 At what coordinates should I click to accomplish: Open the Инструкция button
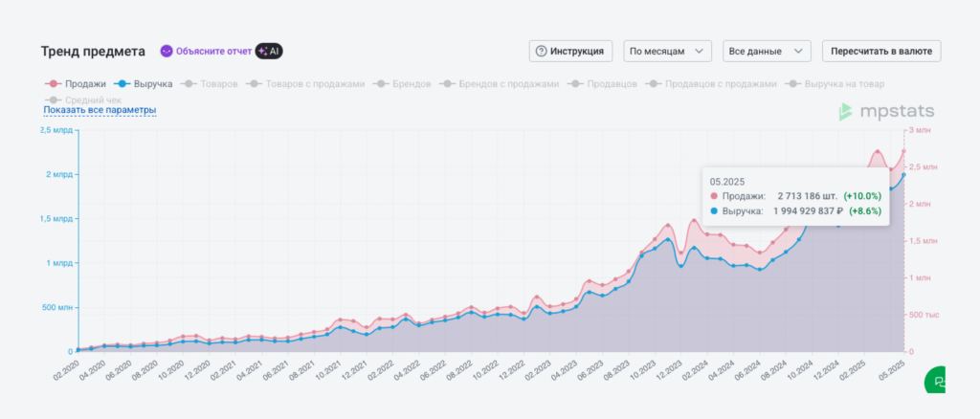571,51
